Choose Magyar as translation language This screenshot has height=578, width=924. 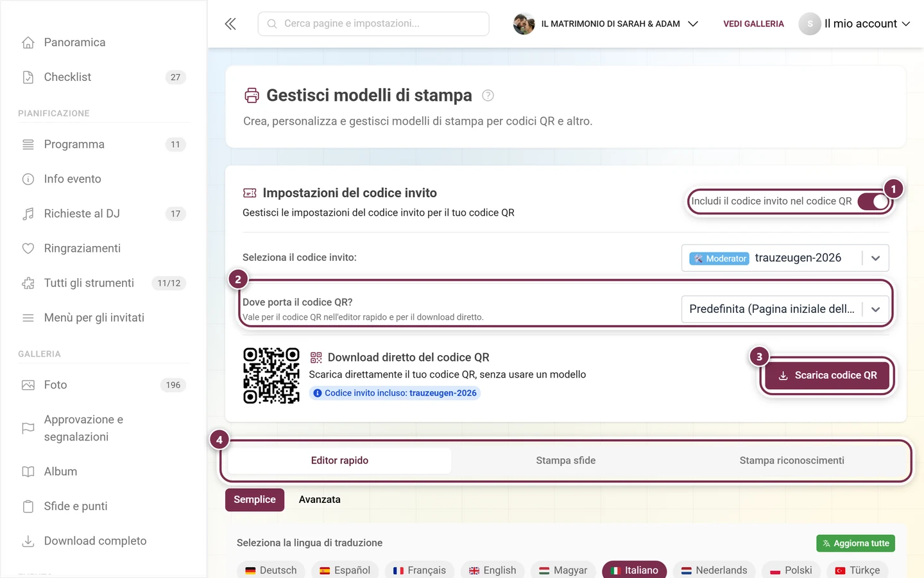tap(563, 570)
